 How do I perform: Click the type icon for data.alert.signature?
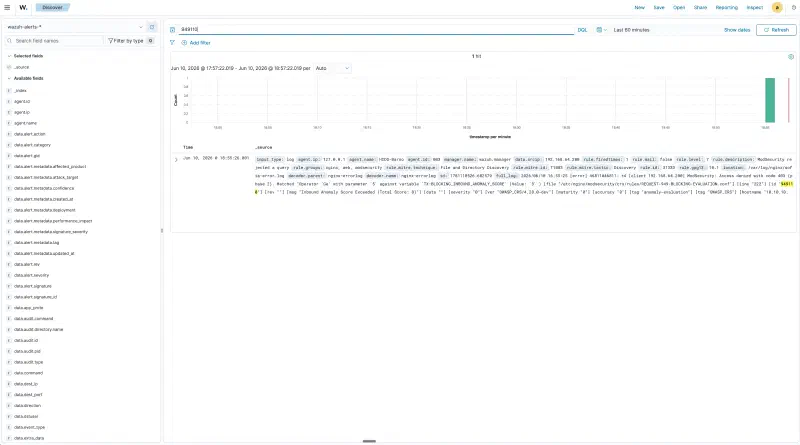(x=9, y=286)
